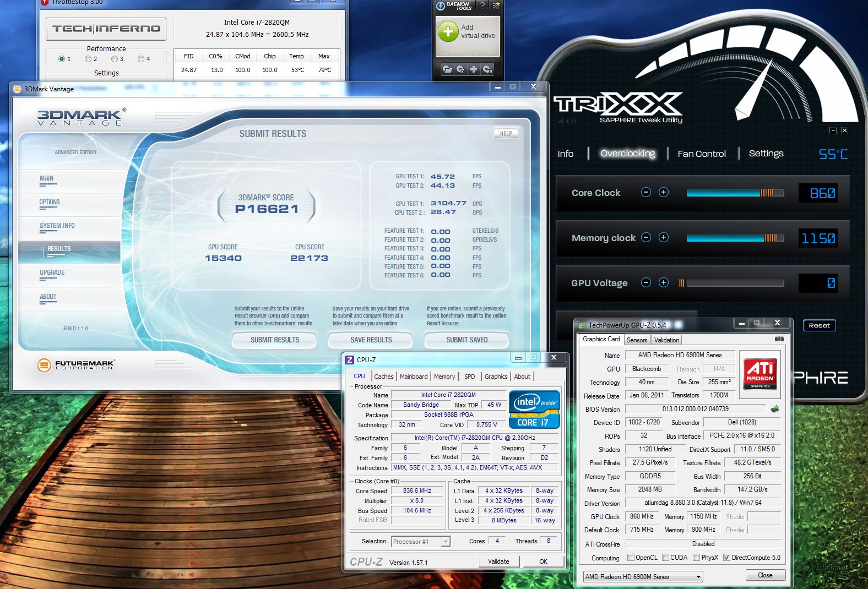
Task: Switch to the Mainboard tab in CPU-Z
Action: [x=414, y=377]
